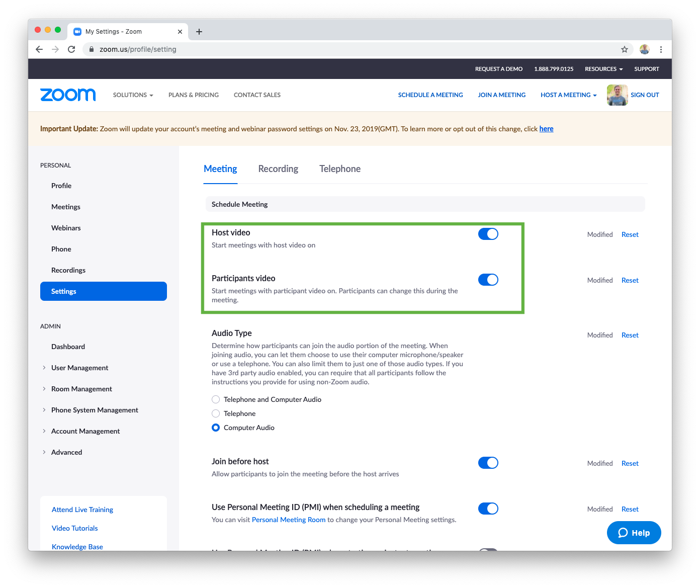Close the My Settings - Zoom tab
Screen dimensions: 700x588
[180, 32]
